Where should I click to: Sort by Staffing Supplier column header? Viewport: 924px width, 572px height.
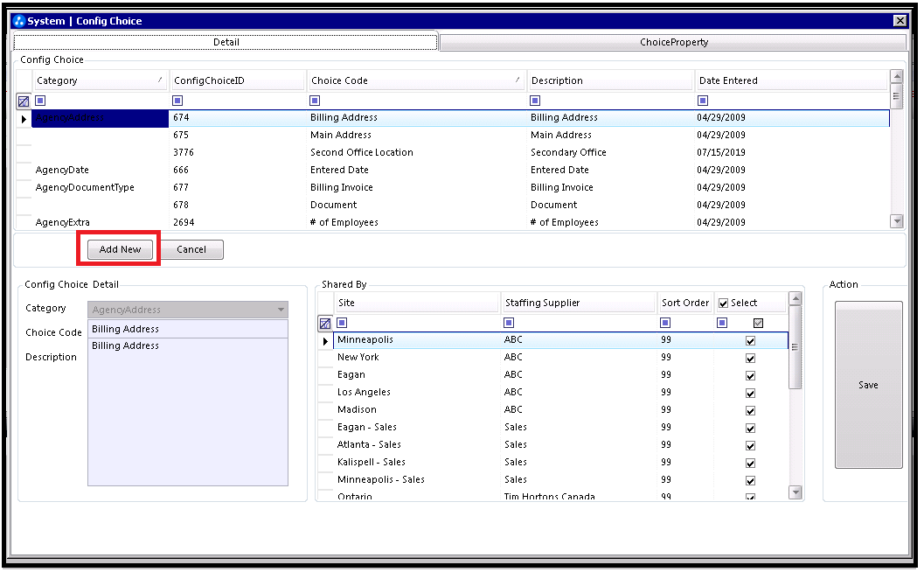579,303
